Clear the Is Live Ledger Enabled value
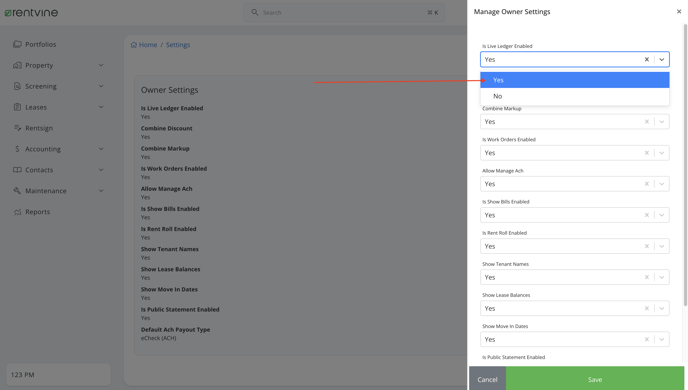 [x=646, y=59]
